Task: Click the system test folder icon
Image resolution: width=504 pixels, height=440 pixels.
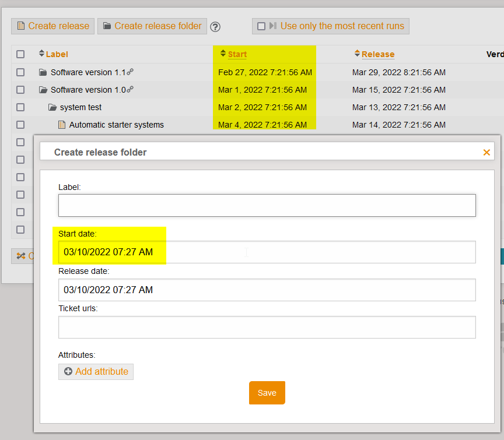Action: [x=52, y=107]
